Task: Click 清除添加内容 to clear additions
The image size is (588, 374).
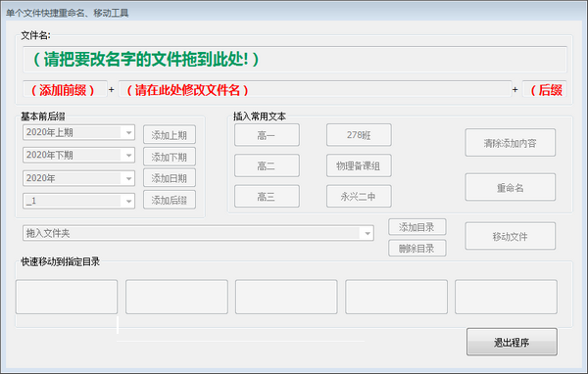Action: [x=510, y=143]
